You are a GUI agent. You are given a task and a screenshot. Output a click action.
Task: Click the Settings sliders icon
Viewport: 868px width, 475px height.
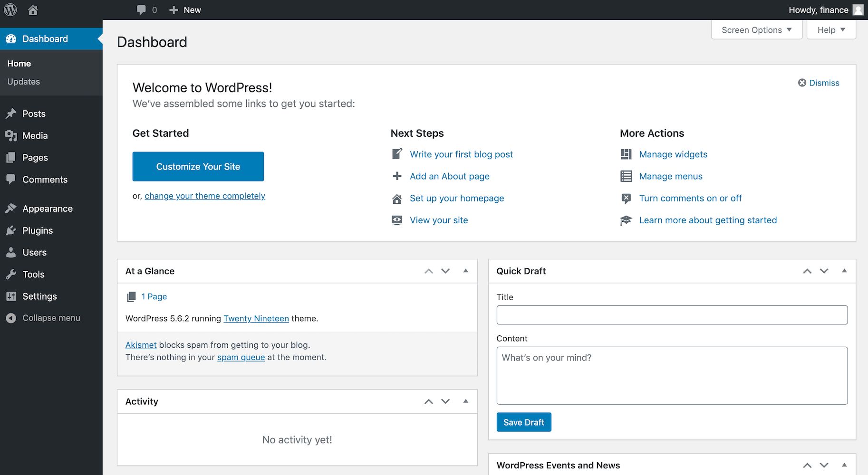[11, 296]
